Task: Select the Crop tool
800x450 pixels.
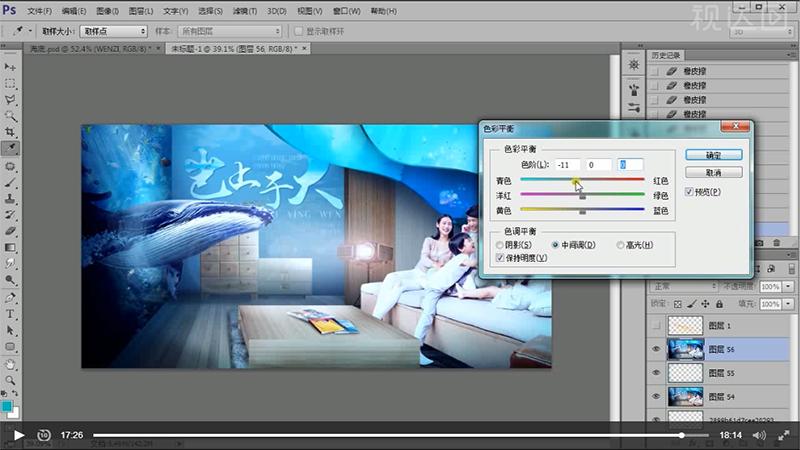Action: [x=10, y=132]
